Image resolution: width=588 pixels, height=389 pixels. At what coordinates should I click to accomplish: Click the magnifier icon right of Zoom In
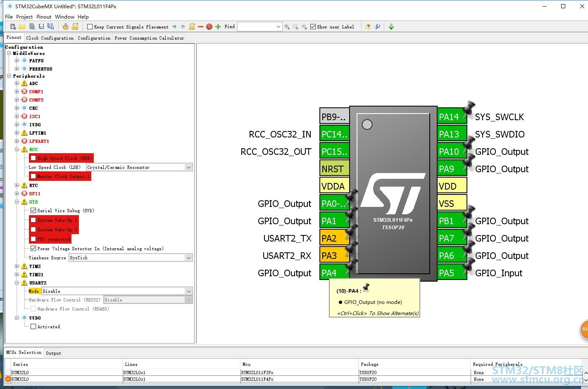point(295,27)
